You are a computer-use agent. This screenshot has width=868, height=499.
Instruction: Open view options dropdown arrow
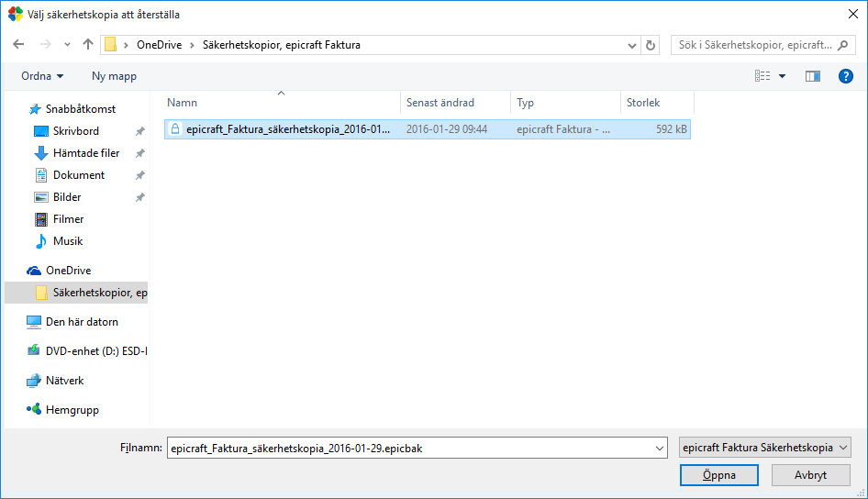pos(782,76)
